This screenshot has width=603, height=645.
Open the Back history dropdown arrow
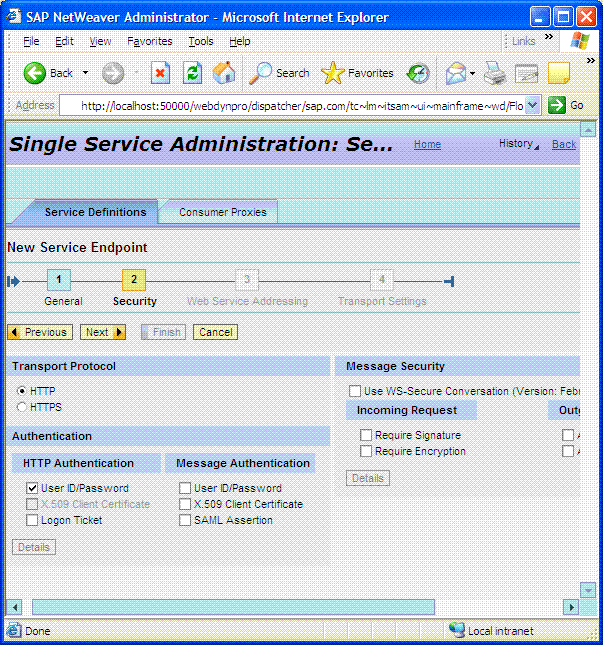[86, 73]
